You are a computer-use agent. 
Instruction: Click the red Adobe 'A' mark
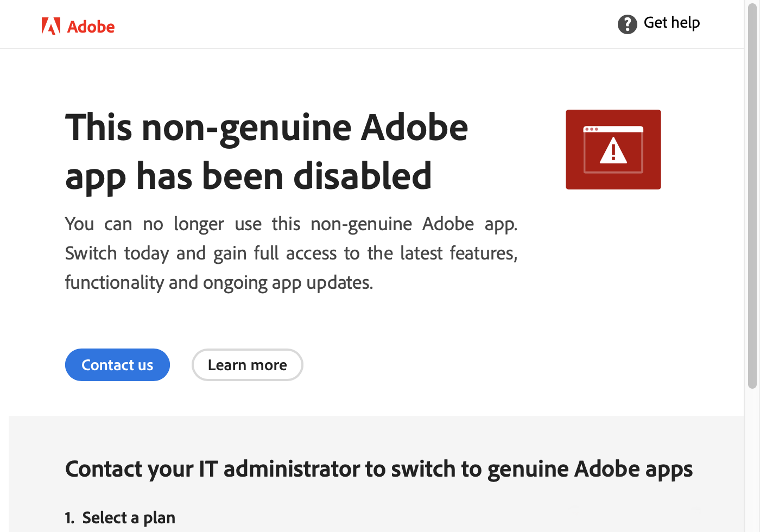click(50, 26)
